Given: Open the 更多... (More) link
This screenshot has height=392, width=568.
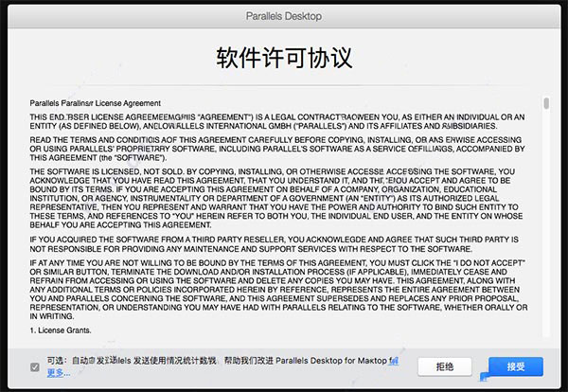Looking at the screenshot, I should tap(59, 372).
